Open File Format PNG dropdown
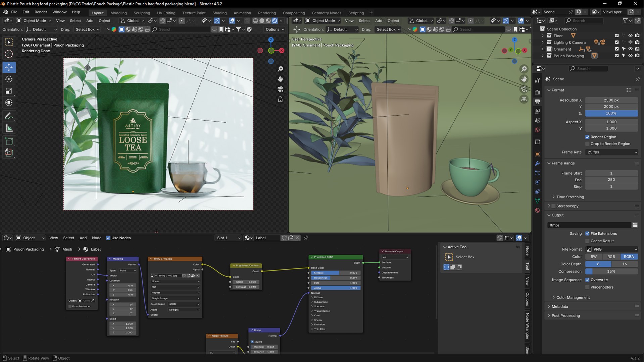The height and width of the screenshot is (362, 644). [612, 249]
